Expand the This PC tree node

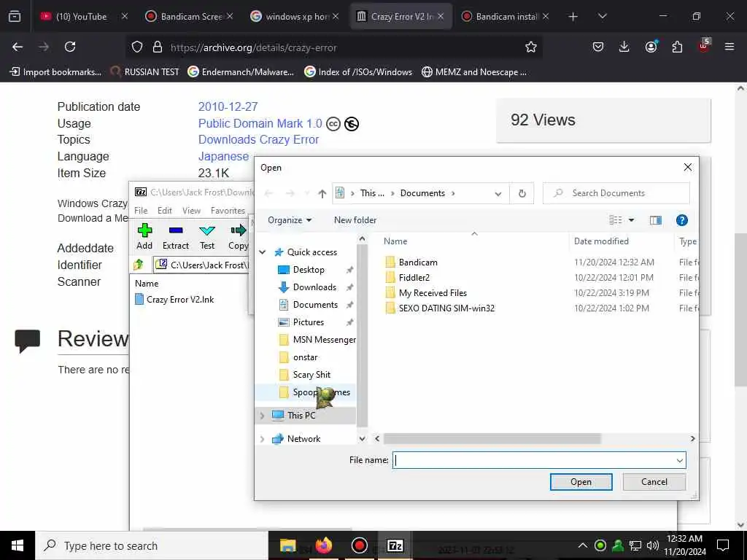(x=262, y=415)
